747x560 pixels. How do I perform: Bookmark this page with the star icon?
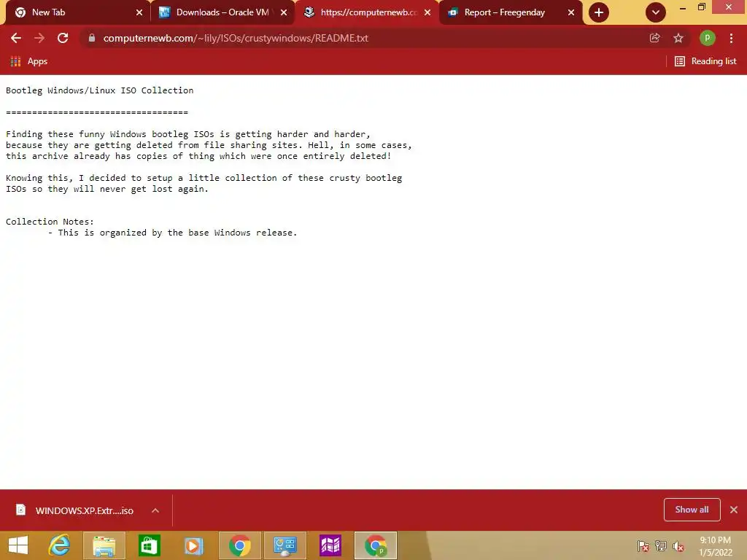pyautogui.click(x=678, y=38)
